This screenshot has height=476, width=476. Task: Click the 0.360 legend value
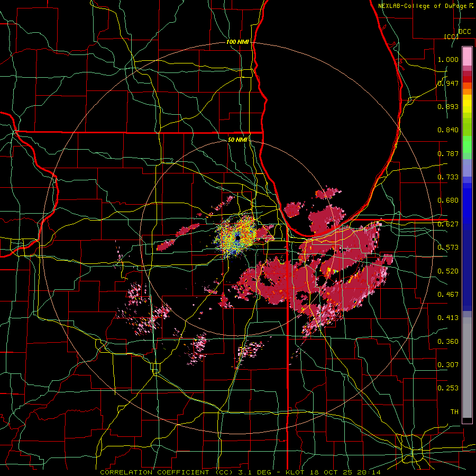coord(448,342)
